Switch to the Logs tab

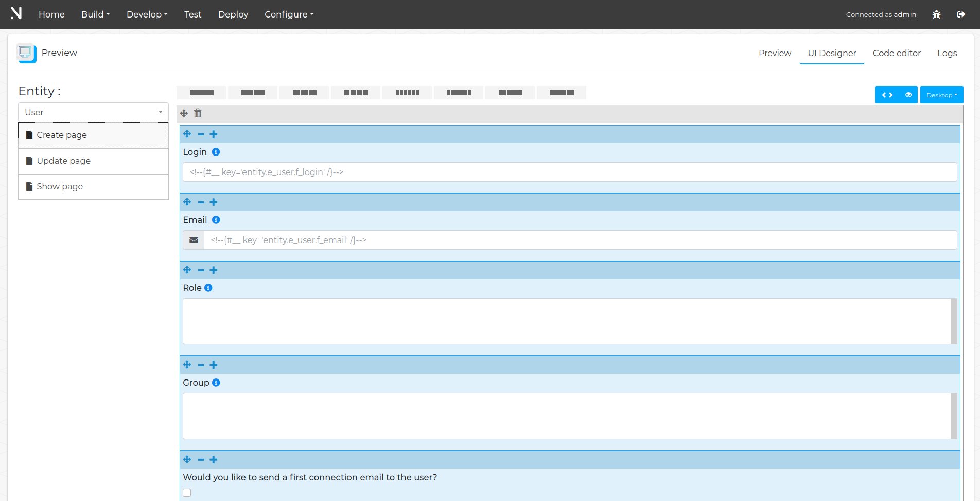tap(947, 53)
